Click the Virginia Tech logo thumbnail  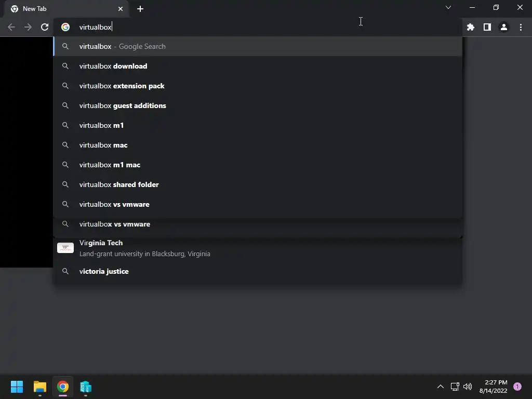click(x=65, y=248)
